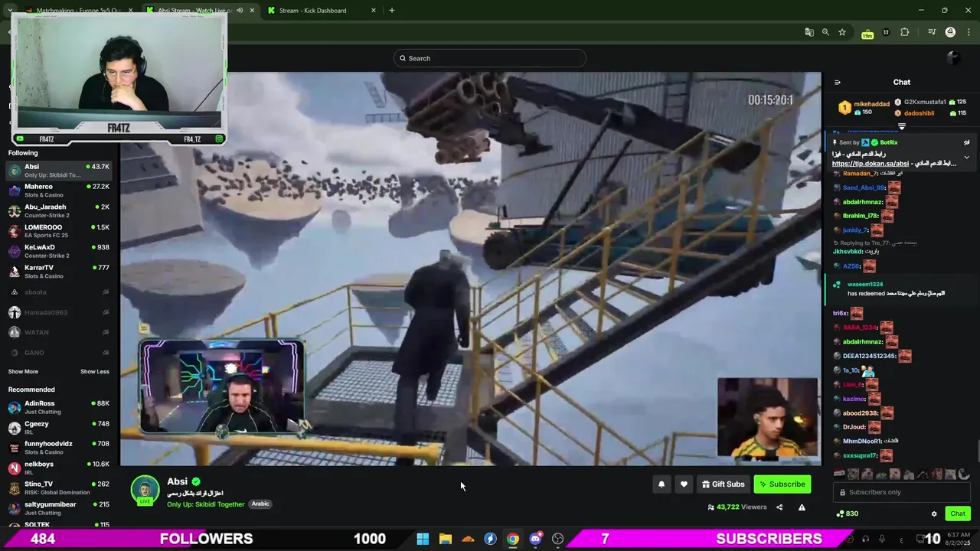Open AdinRoss recommended channel
The height and width of the screenshot is (551, 980).
pyautogui.click(x=60, y=407)
